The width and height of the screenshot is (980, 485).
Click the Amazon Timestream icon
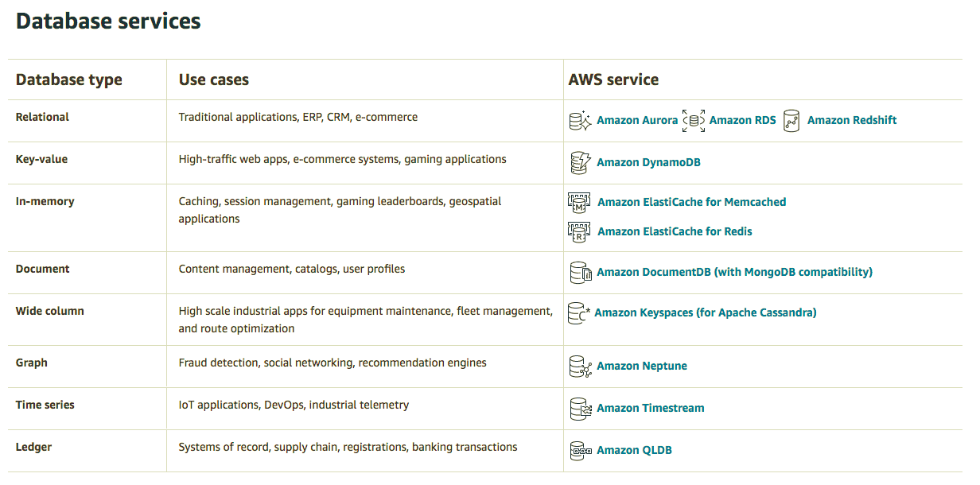581,409
